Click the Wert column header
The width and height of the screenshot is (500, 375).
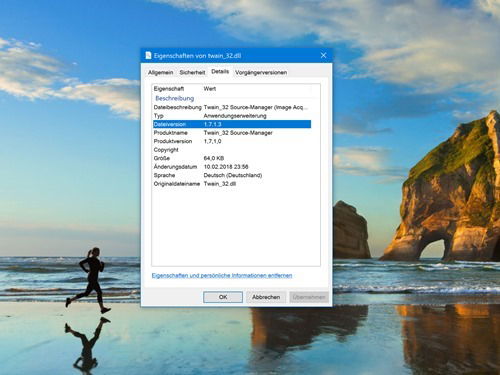[x=257, y=89]
